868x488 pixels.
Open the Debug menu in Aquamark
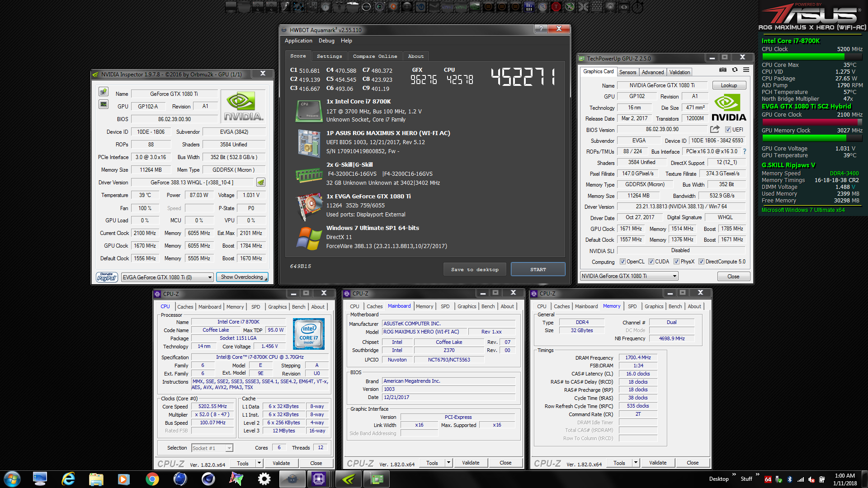coord(326,41)
